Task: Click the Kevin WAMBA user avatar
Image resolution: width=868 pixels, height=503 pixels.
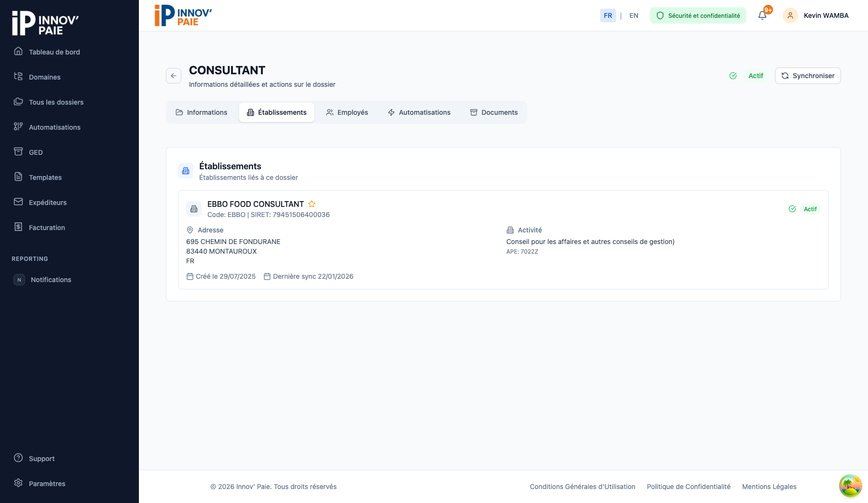Action: 790,15
